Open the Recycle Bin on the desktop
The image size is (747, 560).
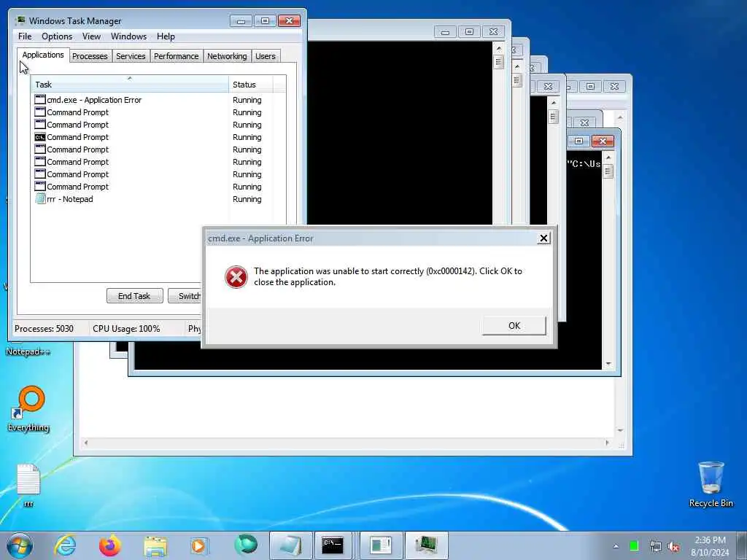[x=711, y=484]
